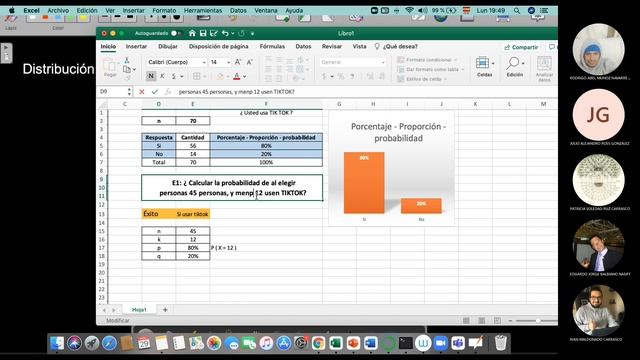Toggle bold with the N button

pyautogui.click(x=151, y=76)
